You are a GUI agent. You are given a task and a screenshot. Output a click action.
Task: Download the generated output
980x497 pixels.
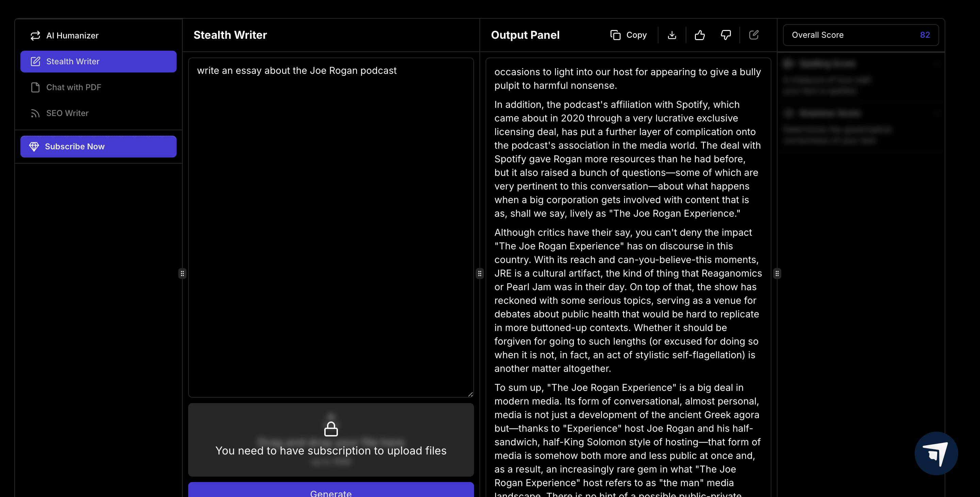672,35
